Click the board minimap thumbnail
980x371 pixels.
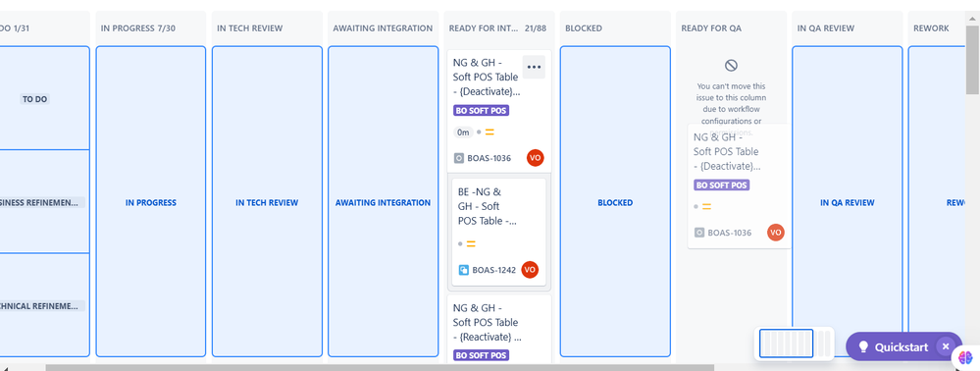794,344
